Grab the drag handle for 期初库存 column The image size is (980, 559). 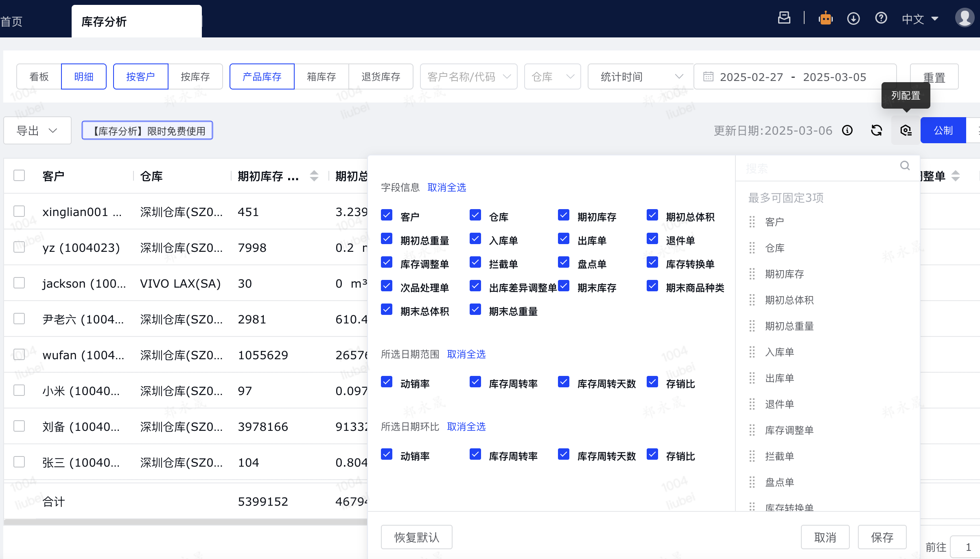pyautogui.click(x=752, y=274)
